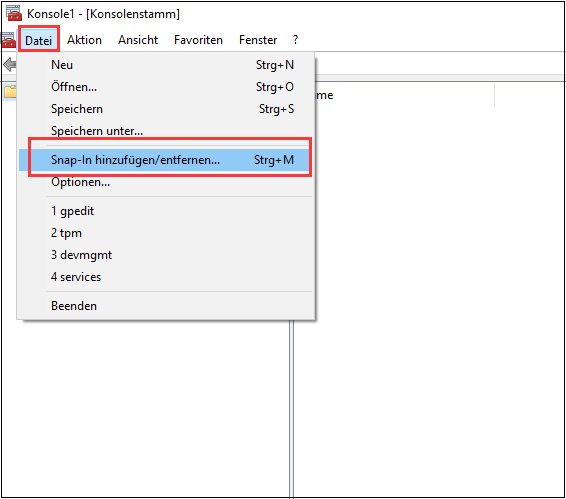This screenshot has height=499, width=566.
Task: Choose Speichern unter... entry
Action: point(166,131)
